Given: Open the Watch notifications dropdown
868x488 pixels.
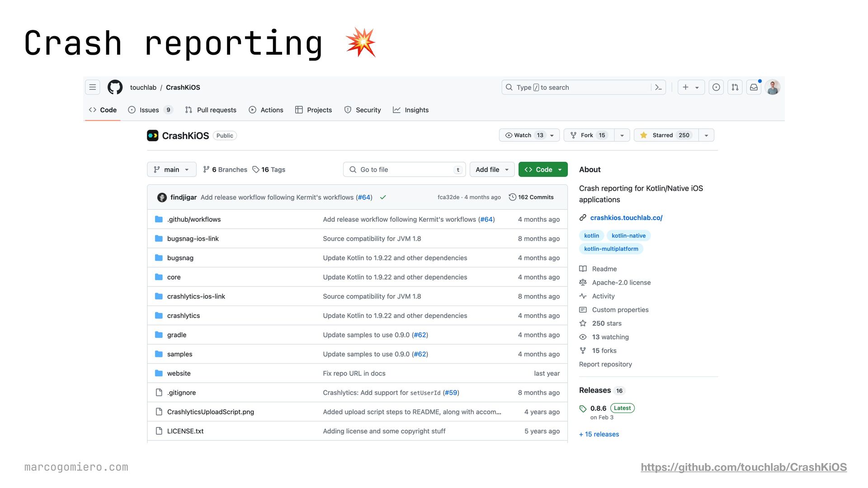Looking at the screenshot, I should (x=529, y=135).
